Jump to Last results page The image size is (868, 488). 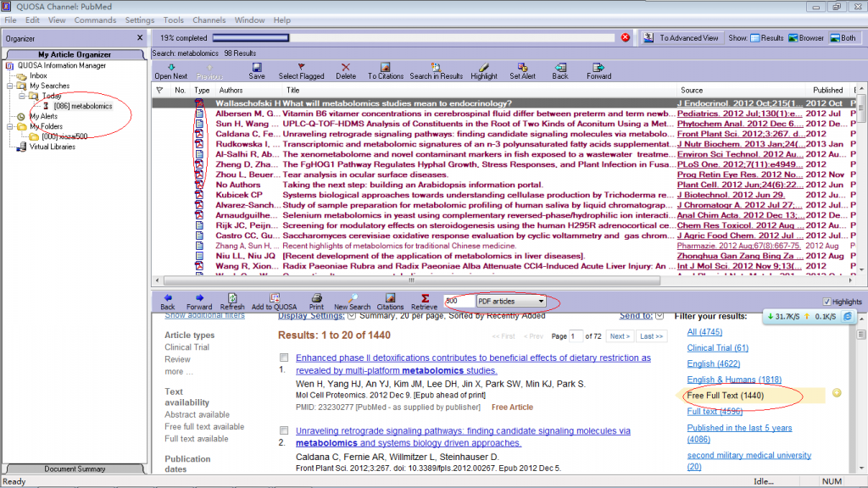(651, 335)
